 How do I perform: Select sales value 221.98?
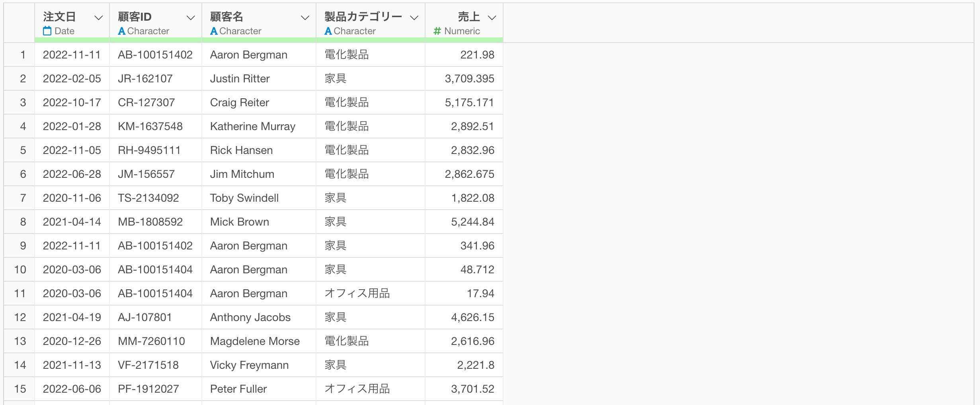click(477, 55)
